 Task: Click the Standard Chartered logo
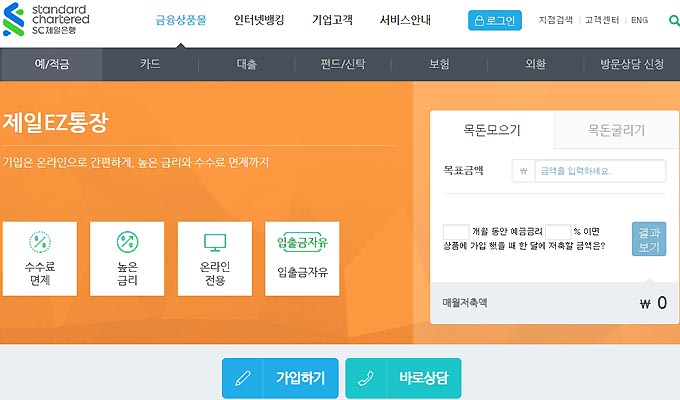pyautogui.click(x=46, y=20)
